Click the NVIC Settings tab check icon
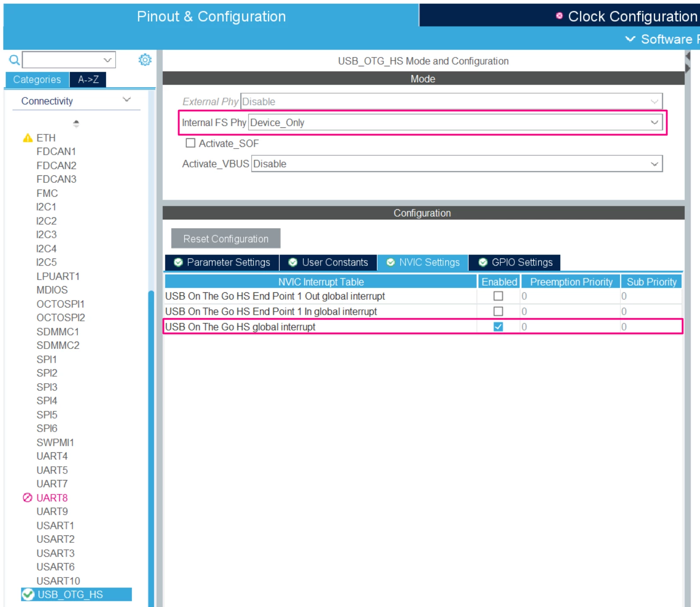This screenshot has width=700, height=607. 390,262
